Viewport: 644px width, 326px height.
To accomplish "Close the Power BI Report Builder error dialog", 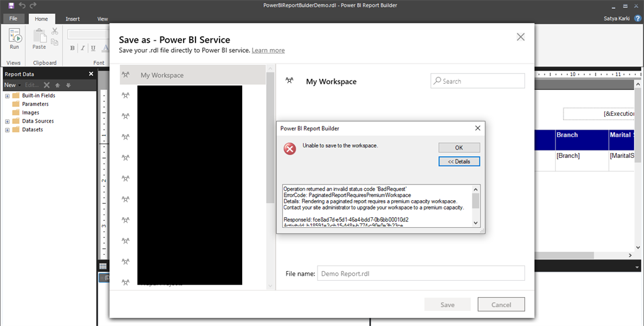I will pyautogui.click(x=478, y=128).
